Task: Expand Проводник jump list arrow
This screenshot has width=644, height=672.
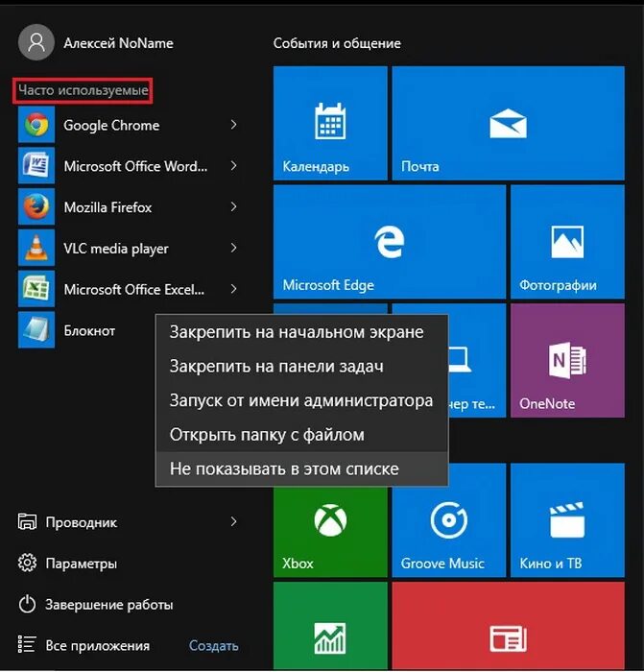Action: tap(233, 521)
